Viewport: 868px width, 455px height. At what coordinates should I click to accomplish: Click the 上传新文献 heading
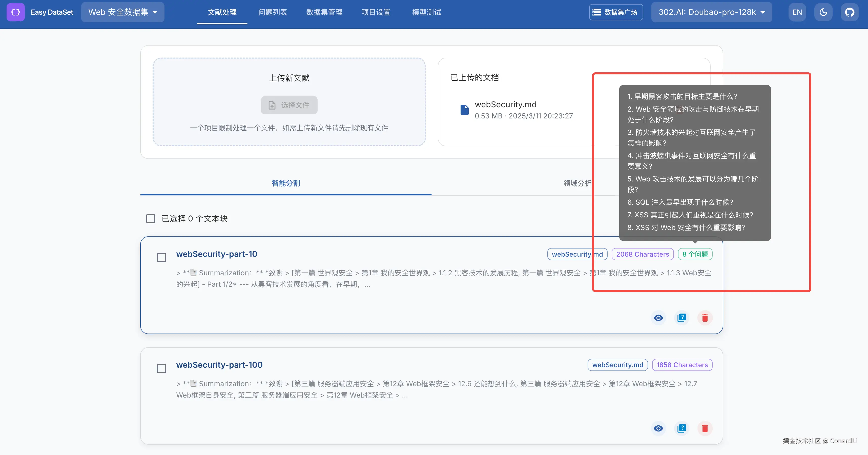click(289, 78)
